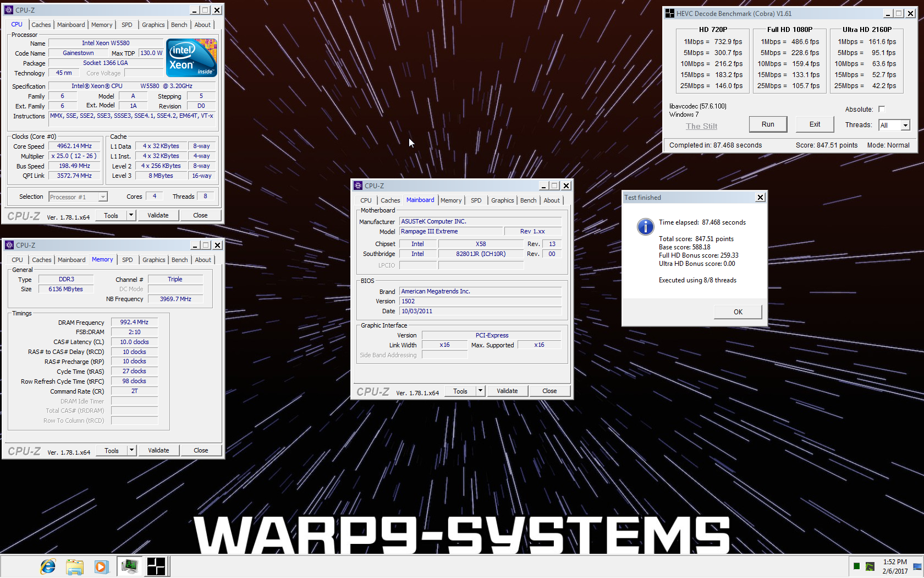Click NB Frequency value 3969.7 MHz

175,299
